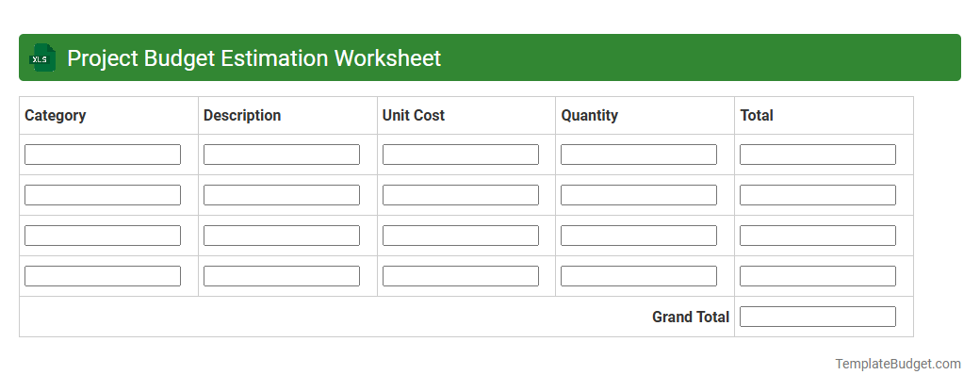Select Total input in second row
The width and height of the screenshot is (980, 391).
[818, 195]
